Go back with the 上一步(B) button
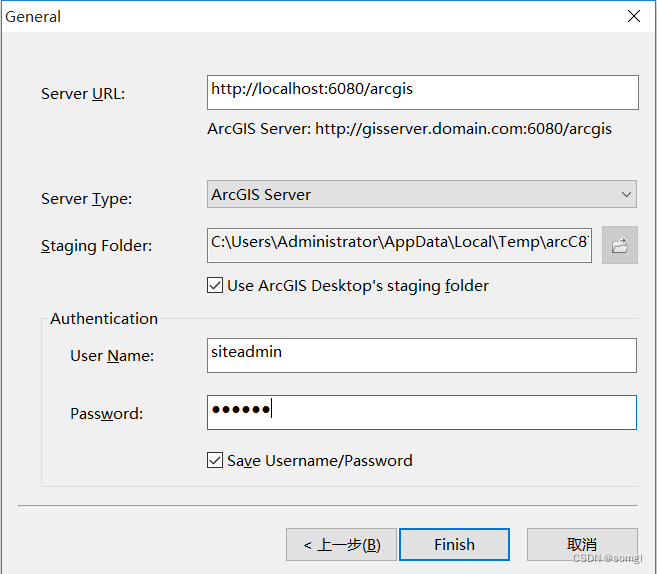 [341, 545]
